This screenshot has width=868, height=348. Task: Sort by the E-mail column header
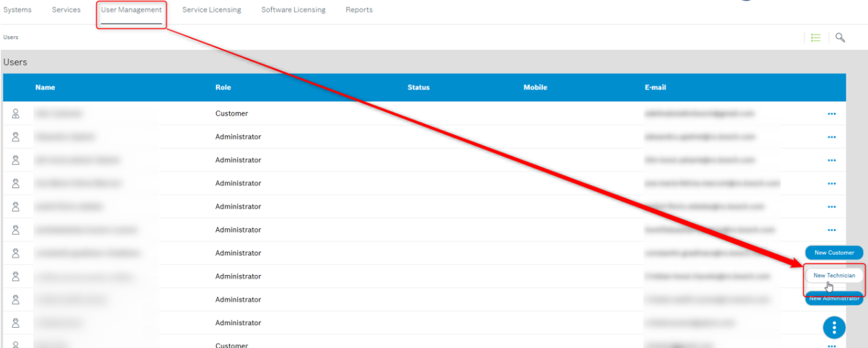[656, 87]
